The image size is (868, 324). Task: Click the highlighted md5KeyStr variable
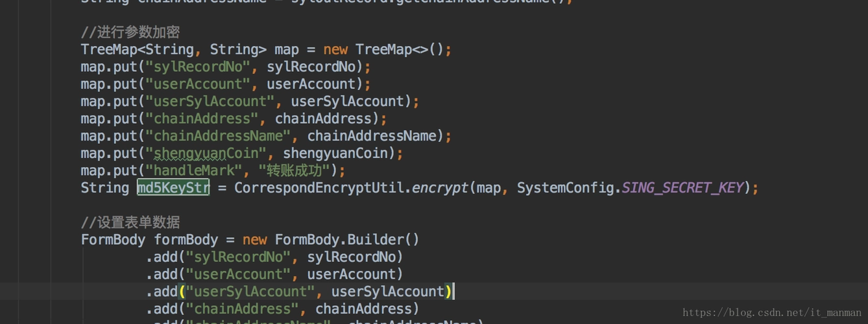[173, 188]
